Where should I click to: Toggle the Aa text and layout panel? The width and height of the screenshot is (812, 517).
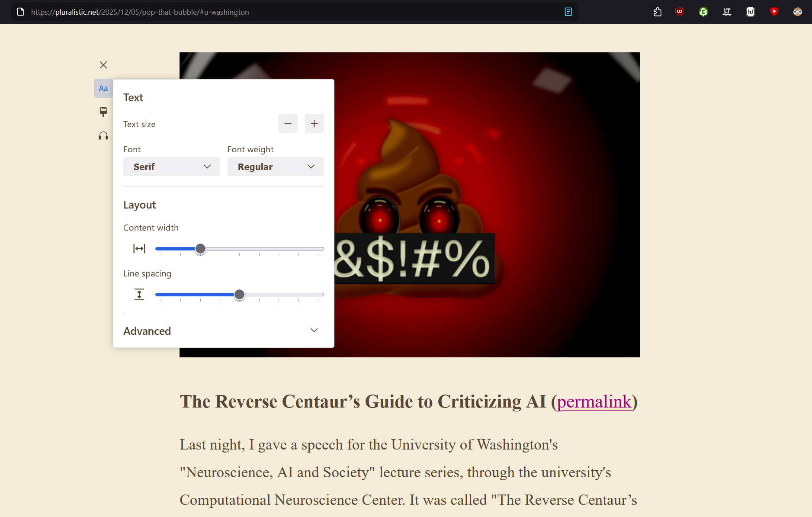coord(103,88)
